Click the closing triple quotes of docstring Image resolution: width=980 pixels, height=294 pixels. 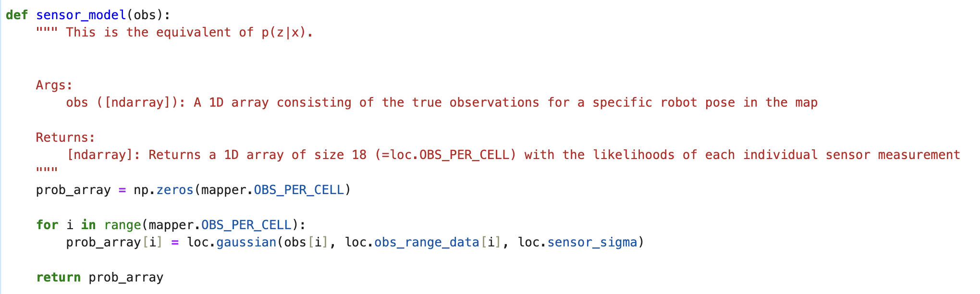[x=47, y=170]
